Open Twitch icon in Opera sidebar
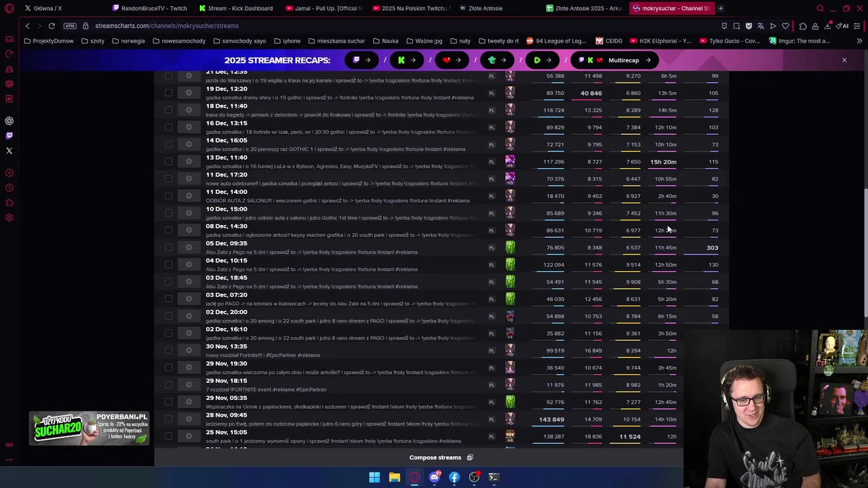 pyautogui.click(x=9, y=136)
